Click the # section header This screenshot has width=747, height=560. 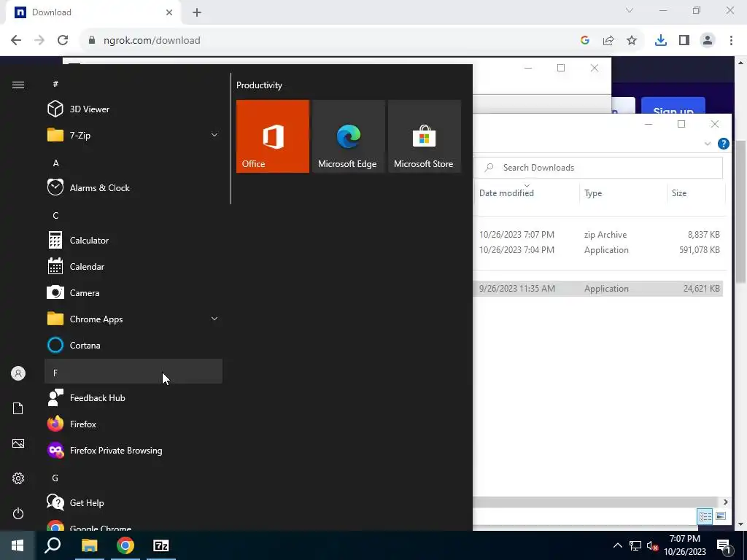coord(133,84)
